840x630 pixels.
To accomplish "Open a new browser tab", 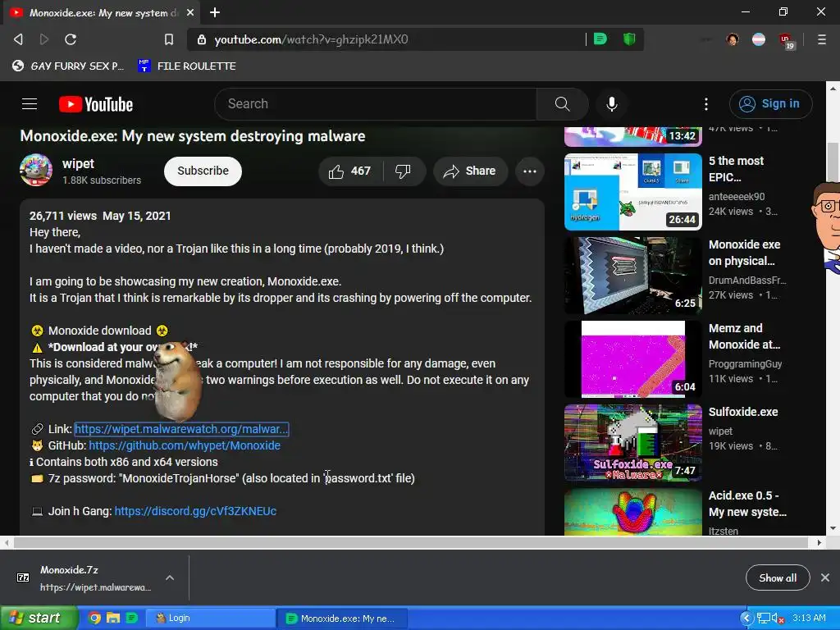I will point(215,12).
